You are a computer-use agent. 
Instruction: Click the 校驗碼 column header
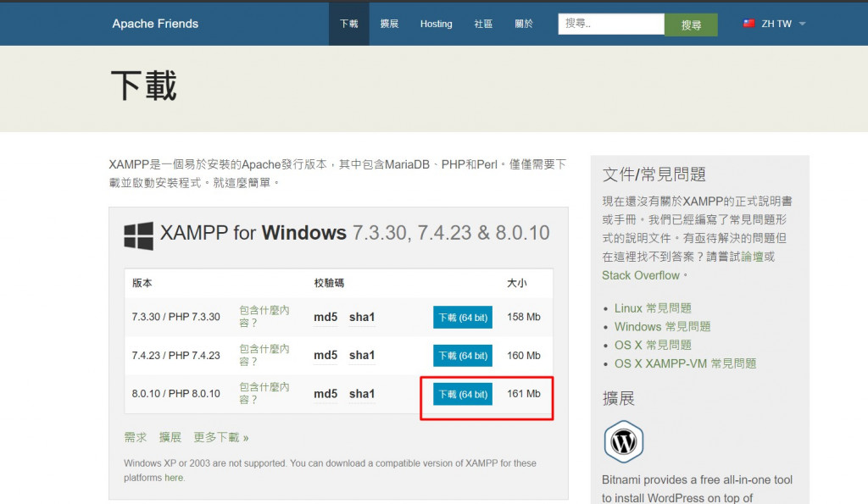click(x=329, y=283)
